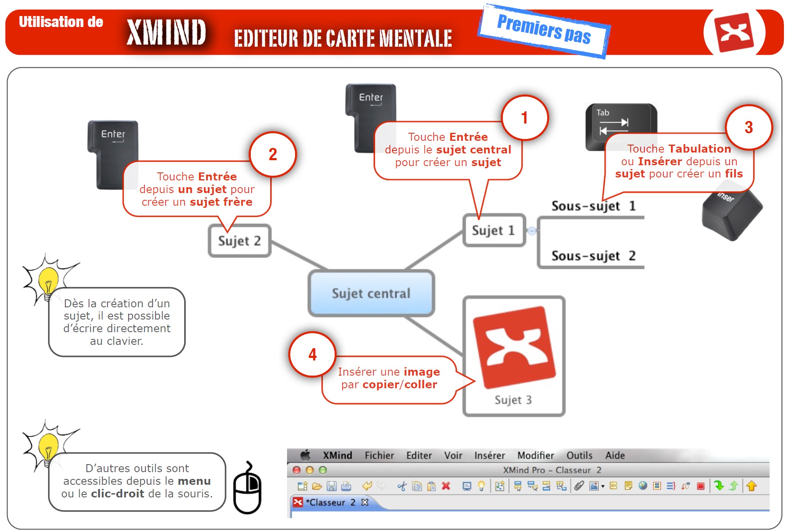This screenshot has height=532, width=789.
Task: Click the XMind logo image in Sujet 3
Action: (514, 347)
